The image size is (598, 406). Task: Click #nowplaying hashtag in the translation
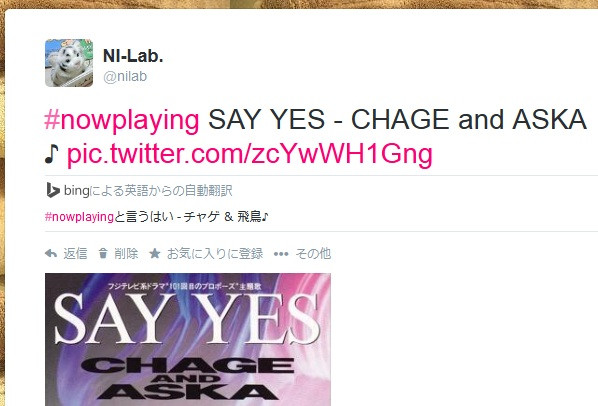pyautogui.click(x=79, y=217)
